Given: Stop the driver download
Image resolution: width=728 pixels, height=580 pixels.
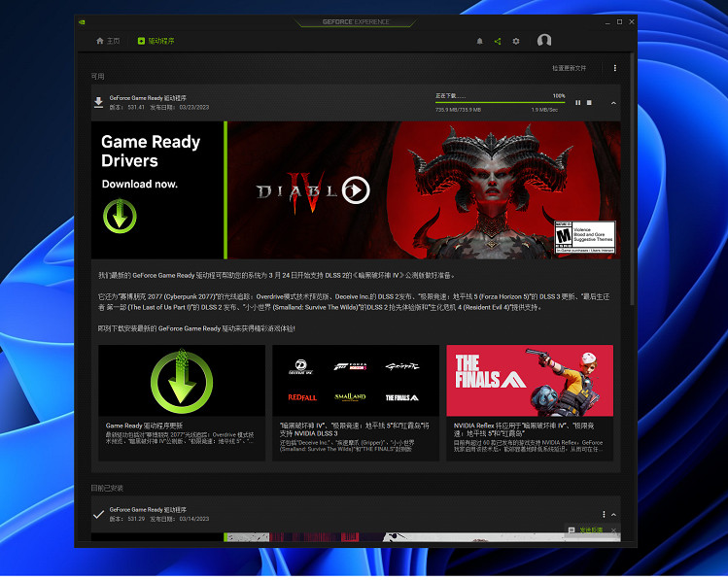Looking at the screenshot, I should [x=589, y=103].
